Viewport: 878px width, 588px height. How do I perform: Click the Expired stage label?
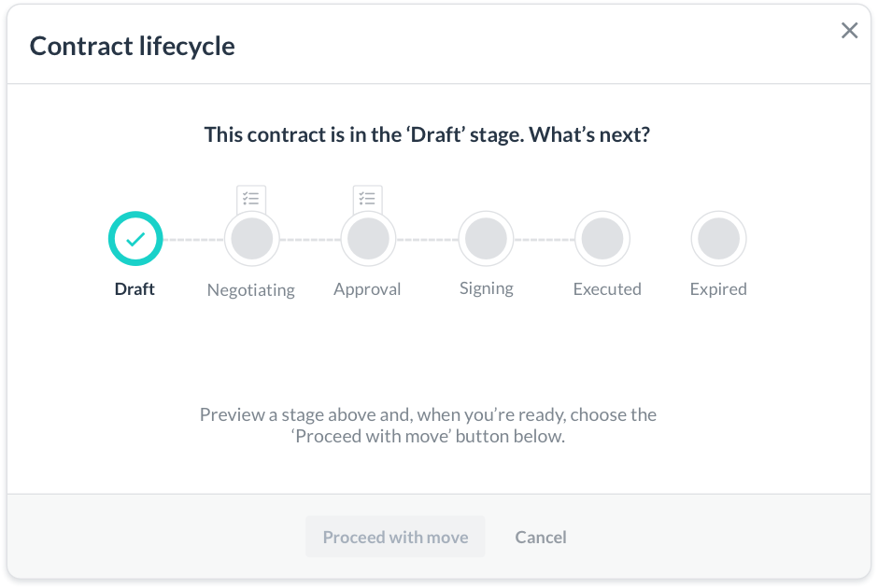pyautogui.click(x=718, y=289)
